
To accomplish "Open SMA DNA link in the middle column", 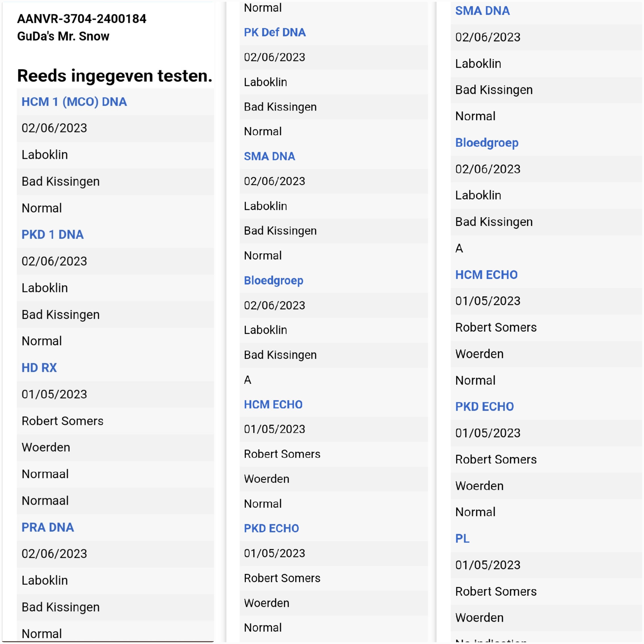I will pyautogui.click(x=269, y=156).
